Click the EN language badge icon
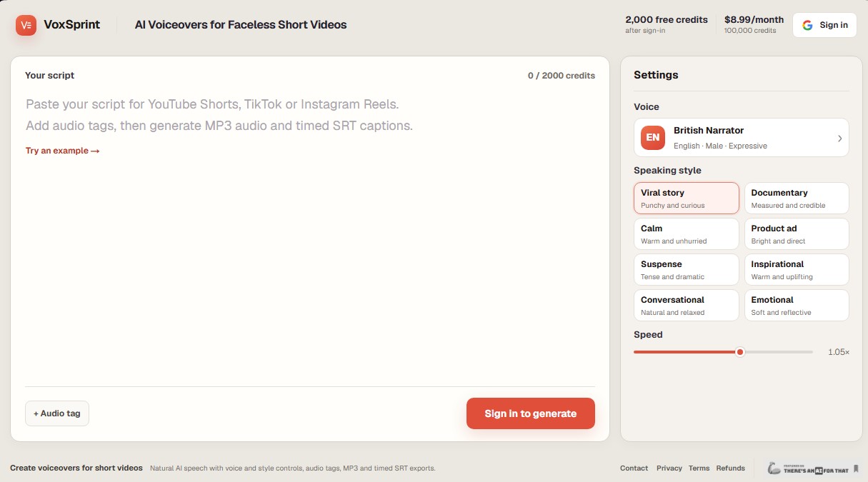The height and width of the screenshot is (482, 868). [653, 137]
